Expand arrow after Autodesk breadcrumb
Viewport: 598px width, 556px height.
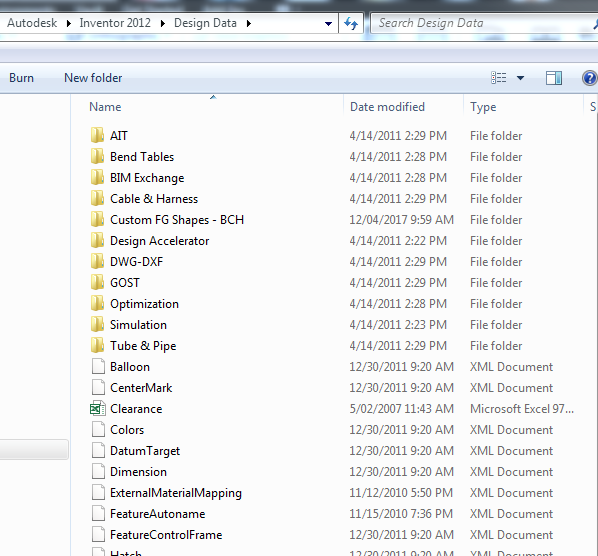point(69,24)
